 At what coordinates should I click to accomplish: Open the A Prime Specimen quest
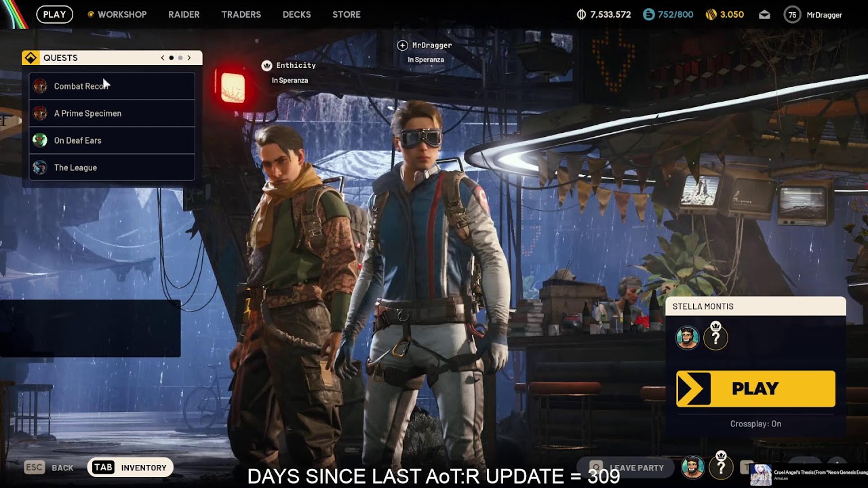(x=112, y=113)
